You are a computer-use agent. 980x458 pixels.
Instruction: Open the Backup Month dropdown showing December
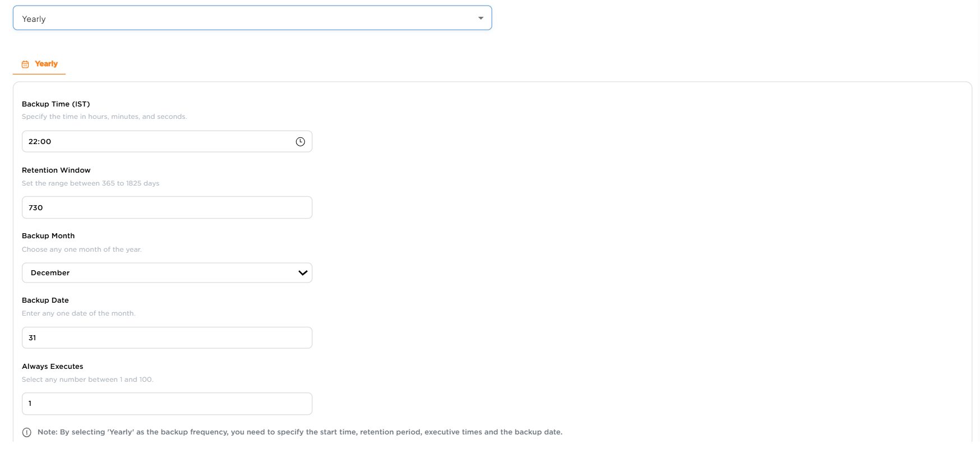[x=167, y=273]
